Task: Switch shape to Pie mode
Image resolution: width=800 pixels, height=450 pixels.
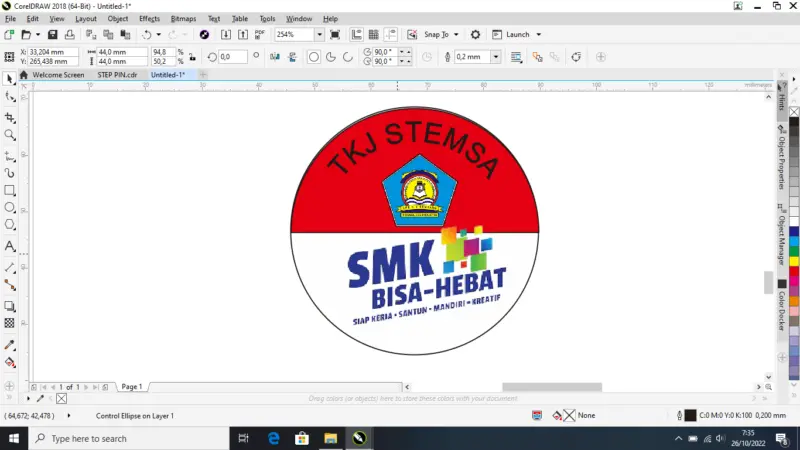Action: [x=331, y=57]
